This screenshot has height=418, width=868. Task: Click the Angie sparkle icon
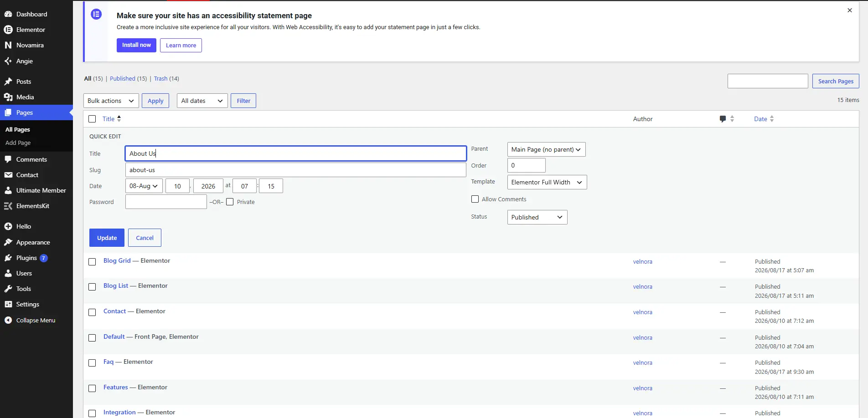click(x=8, y=61)
